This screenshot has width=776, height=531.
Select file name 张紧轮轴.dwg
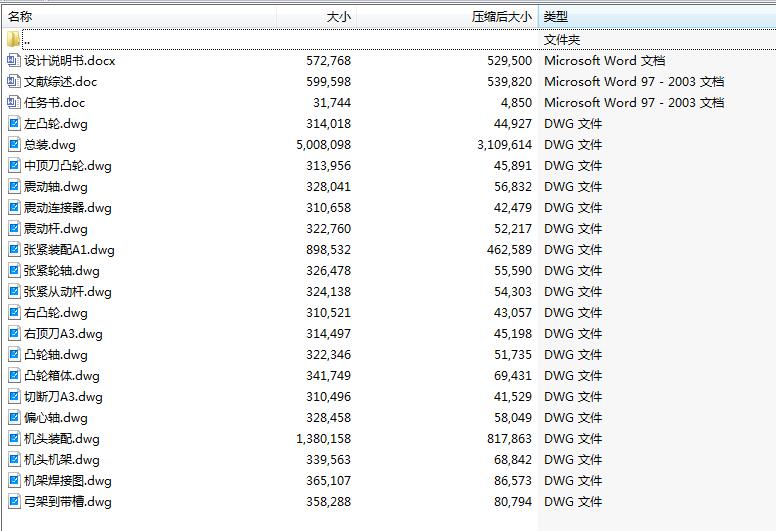click(x=62, y=271)
